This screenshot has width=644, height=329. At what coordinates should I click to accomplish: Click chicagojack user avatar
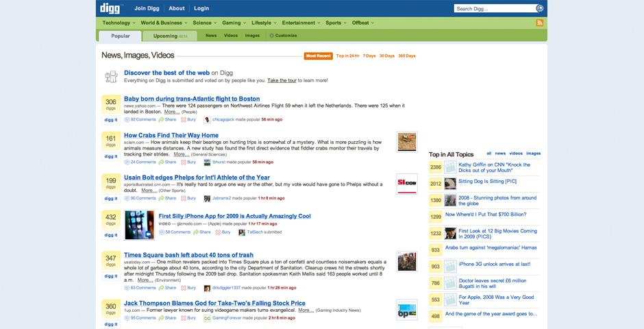point(207,119)
